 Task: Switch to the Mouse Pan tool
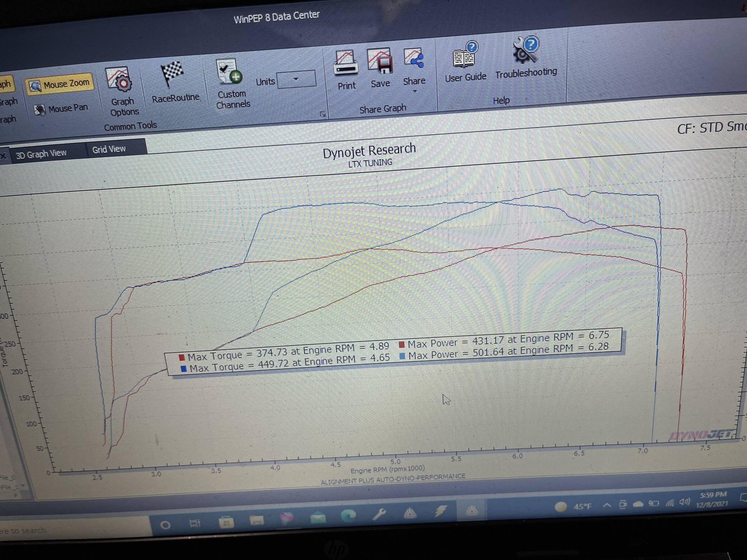point(61,109)
